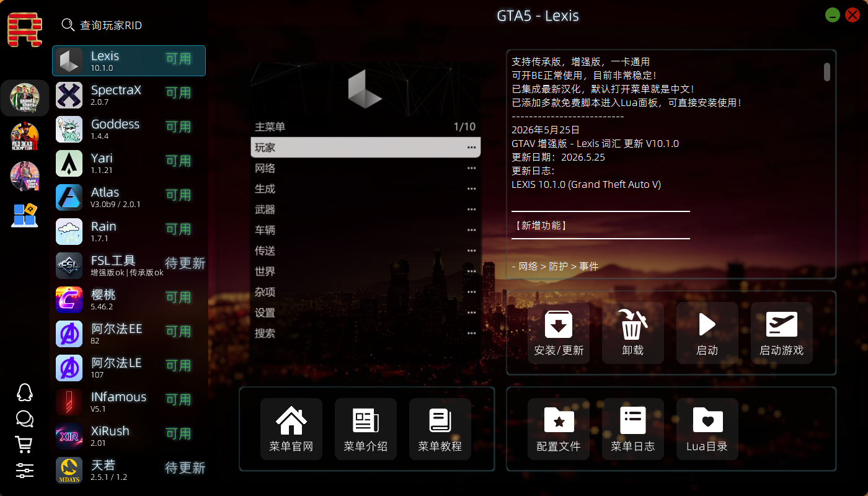868x496 pixels.
Task: Click the 2026年5月25日 date line
Action: pyautogui.click(x=546, y=130)
